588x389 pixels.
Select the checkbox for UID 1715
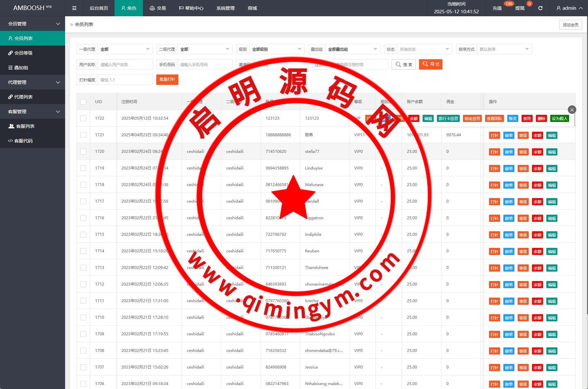tap(83, 235)
